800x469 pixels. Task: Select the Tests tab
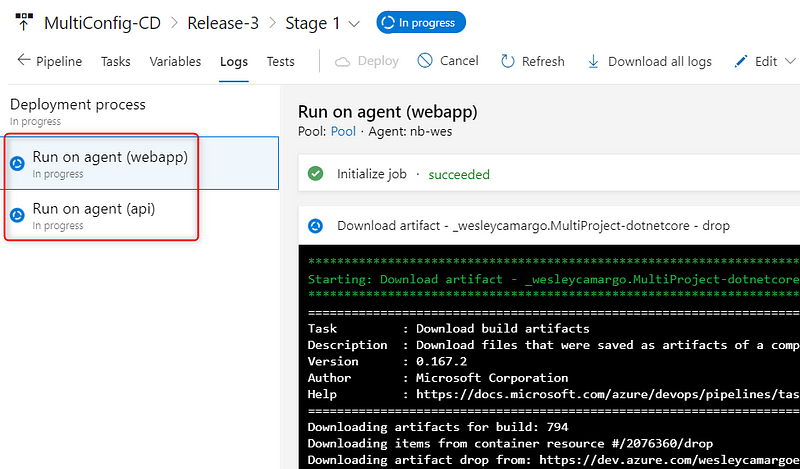click(280, 61)
